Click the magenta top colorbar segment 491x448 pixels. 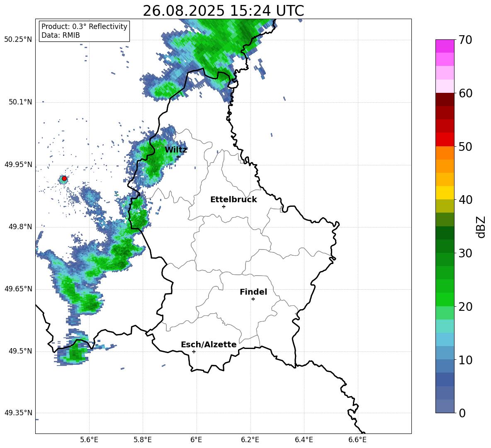coord(445,46)
